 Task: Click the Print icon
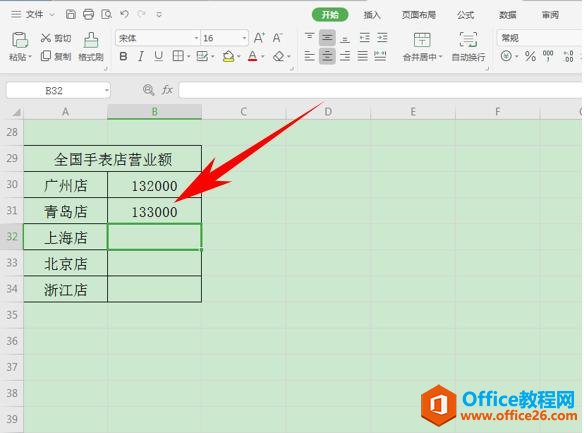pyautogui.click(x=88, y=15)
